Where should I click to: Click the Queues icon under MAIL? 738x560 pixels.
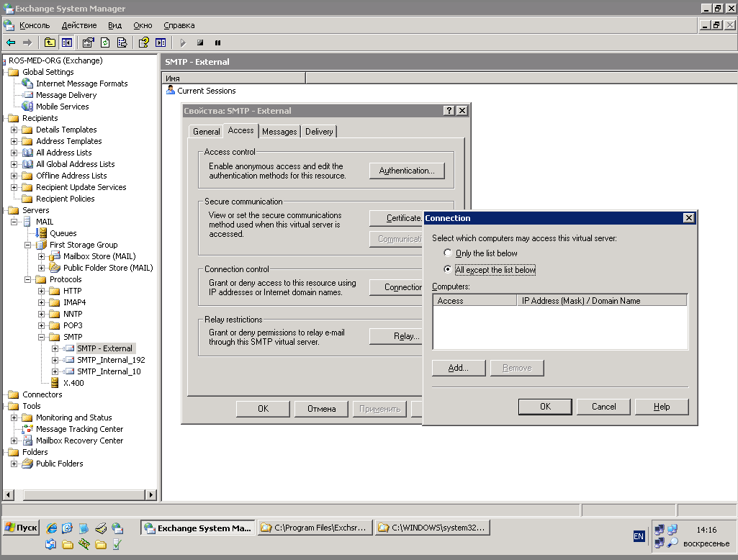[x=42, y=233]
